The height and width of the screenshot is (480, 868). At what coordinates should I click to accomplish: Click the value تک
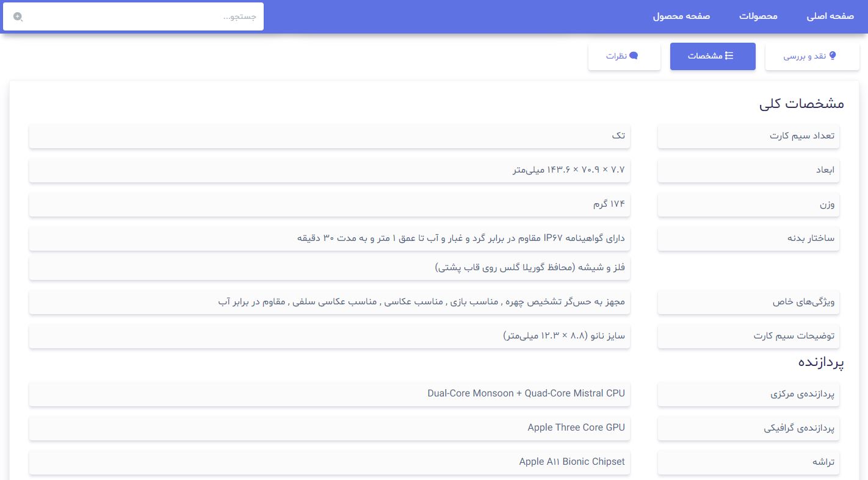pos(330,136)
